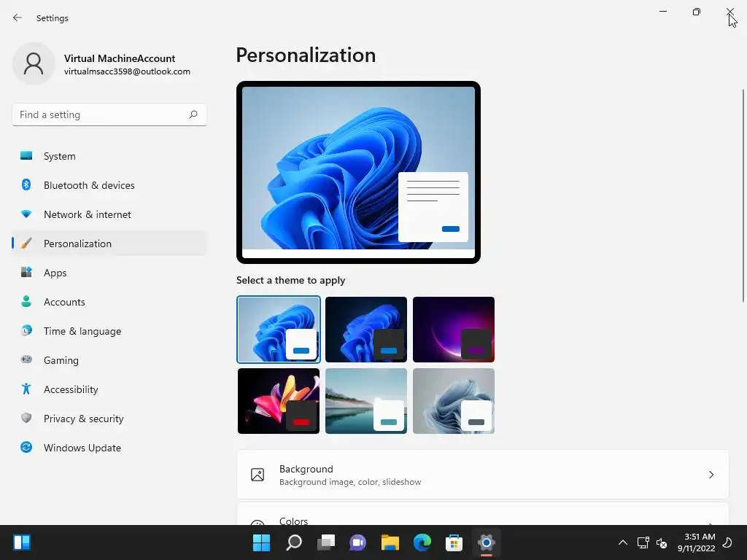This screenshot has width=747, height=560.
Task: Click the System display icon
Action: pos(26,156)
